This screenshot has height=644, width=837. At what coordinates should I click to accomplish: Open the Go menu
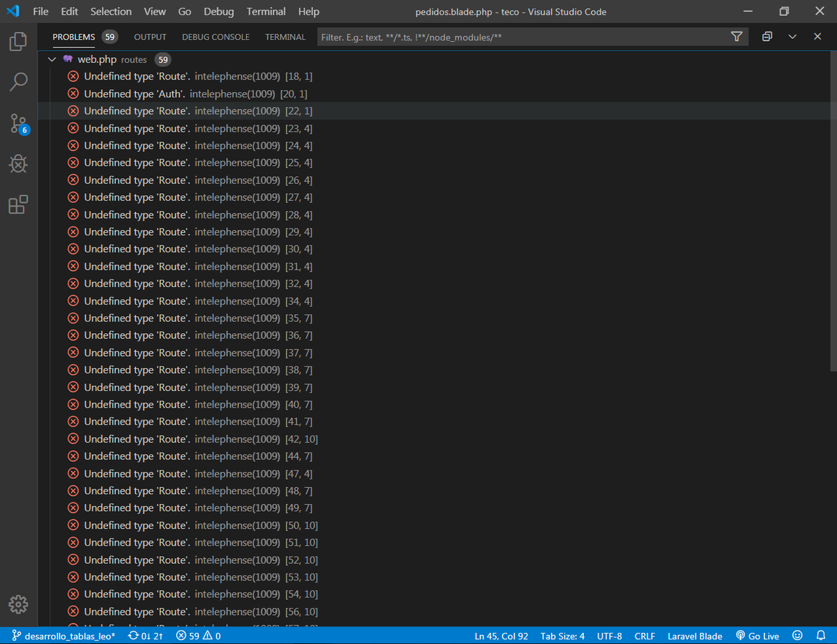pos(185,11)
